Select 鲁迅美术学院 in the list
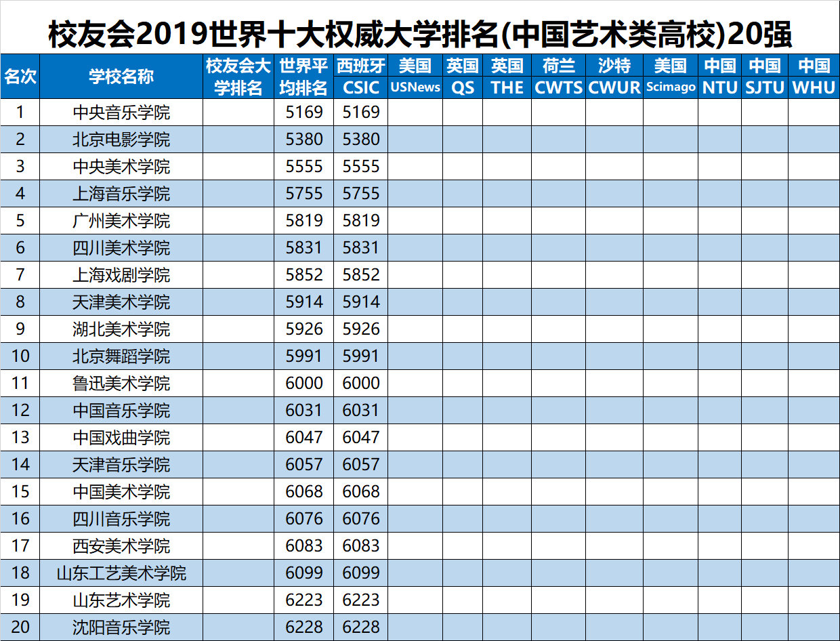 121,384
